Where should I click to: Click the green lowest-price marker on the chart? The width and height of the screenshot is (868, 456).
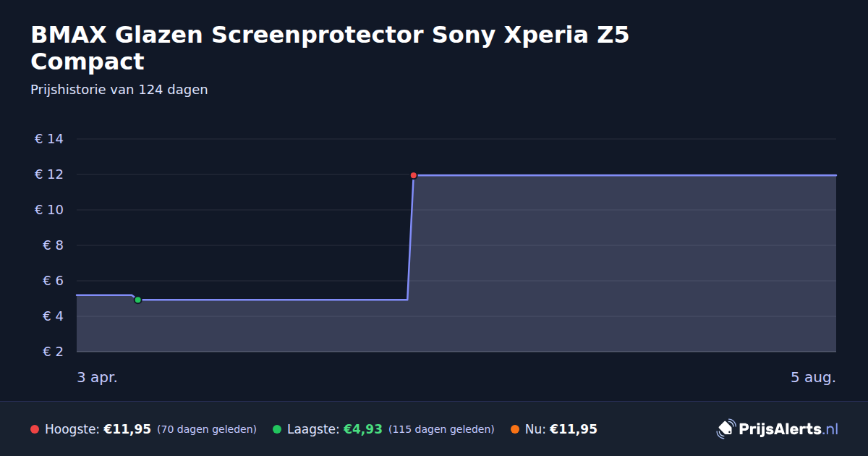pyautogui.click(x=137, y=300)
